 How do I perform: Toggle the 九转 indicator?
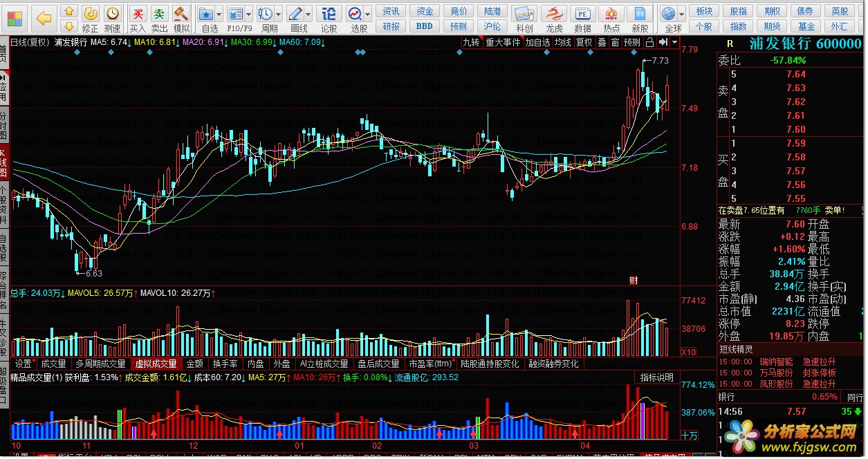tap(471, 42)
